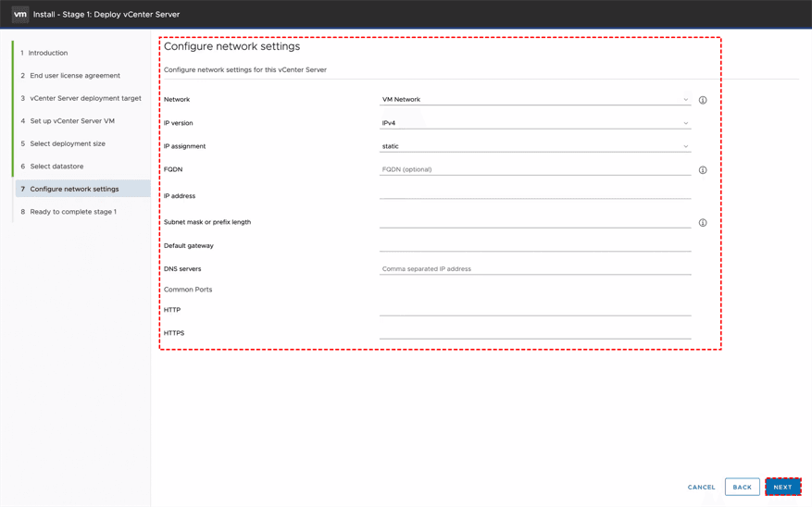The height and width of the screenshot is (507, 812).
Task: Open the IP assignment dropdown showing static
Action: [535, 146]
